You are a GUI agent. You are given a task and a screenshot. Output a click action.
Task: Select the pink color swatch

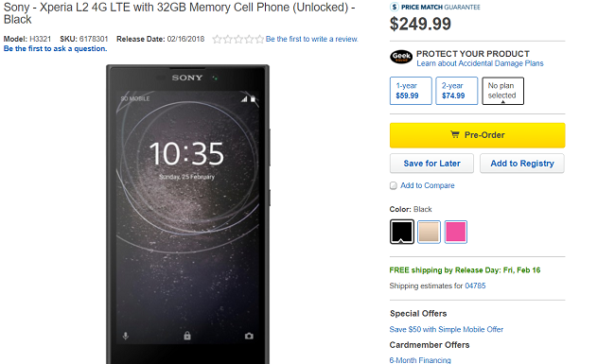point(456,232)
